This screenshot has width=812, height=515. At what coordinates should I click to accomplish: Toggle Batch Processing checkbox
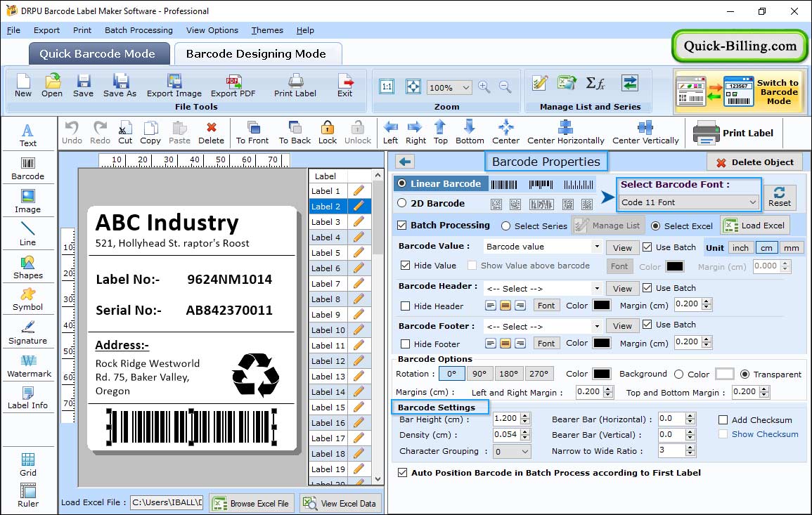(x=402, y=225)
